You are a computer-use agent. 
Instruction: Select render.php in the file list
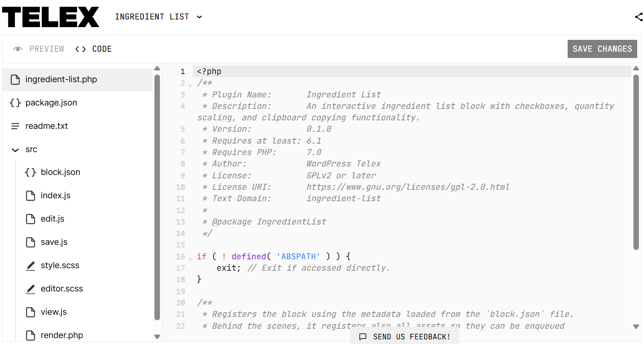62,335
